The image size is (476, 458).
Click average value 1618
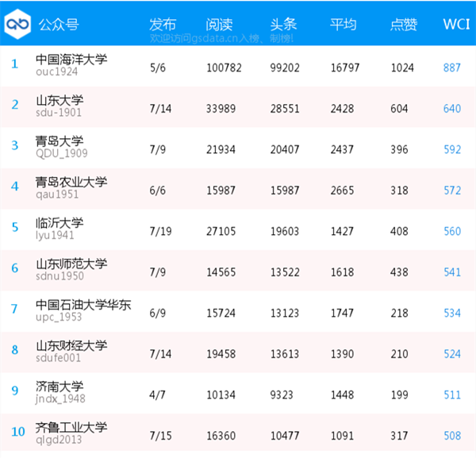pyautogui.click(x=342, y=272)
